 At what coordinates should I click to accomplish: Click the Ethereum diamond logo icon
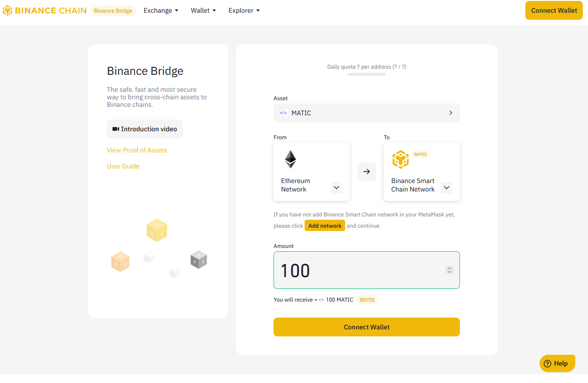pos(290,160)
